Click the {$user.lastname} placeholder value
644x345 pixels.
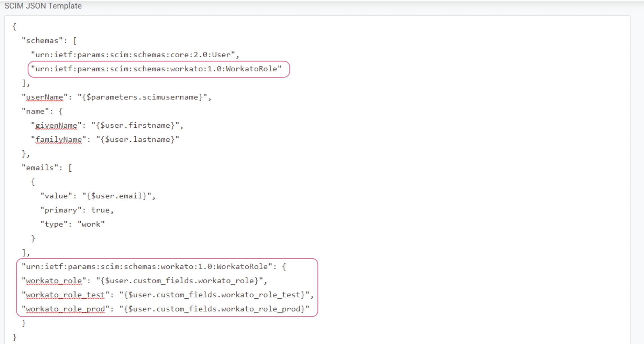click(138, 140)
